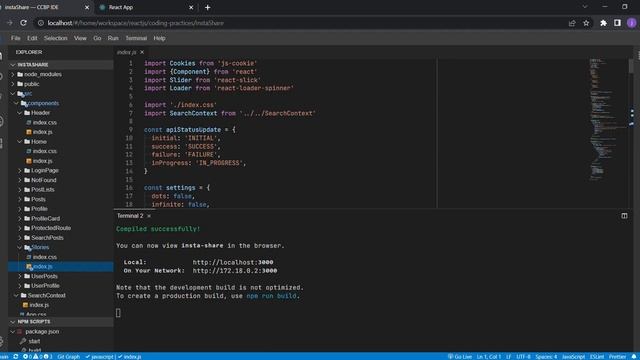Open the Help menu
The width and height of the screenshot is (640, 360).
point(159,38)
